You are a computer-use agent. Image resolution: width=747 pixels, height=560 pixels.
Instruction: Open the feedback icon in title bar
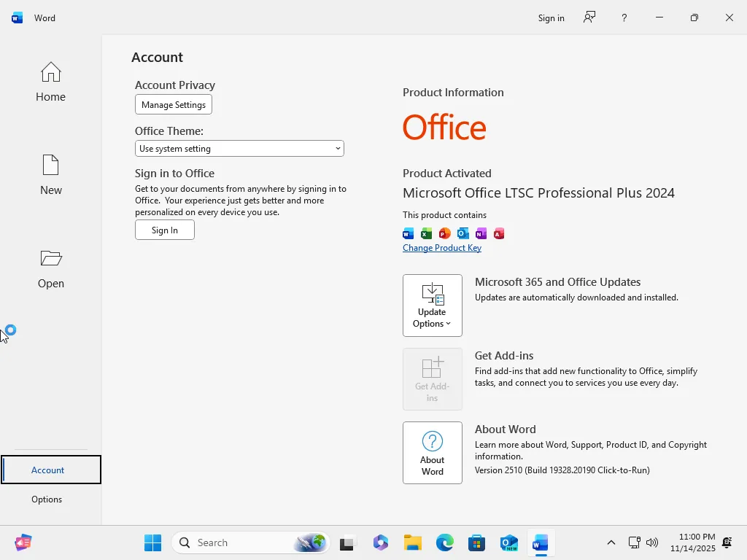click(x=589, y=17)
